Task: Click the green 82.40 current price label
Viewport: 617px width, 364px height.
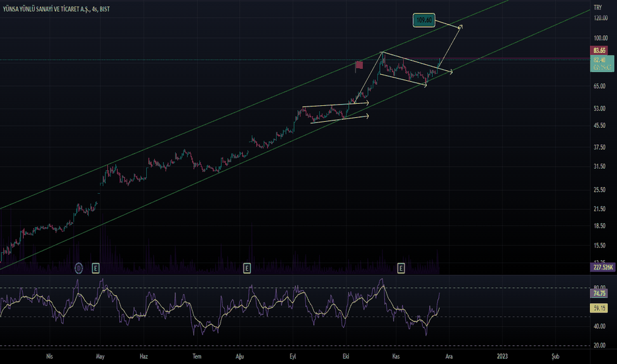Action: coord(600,60)
